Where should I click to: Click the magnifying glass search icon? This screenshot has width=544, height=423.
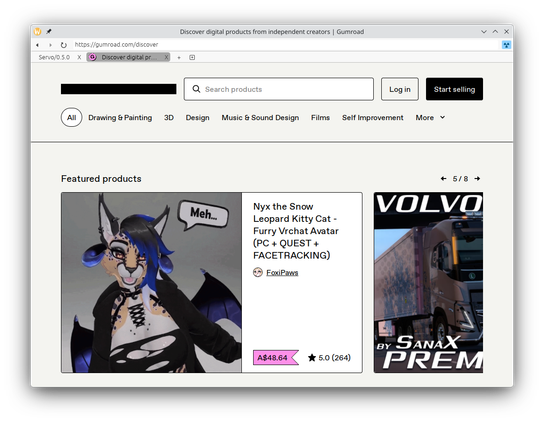pos(196,89)
